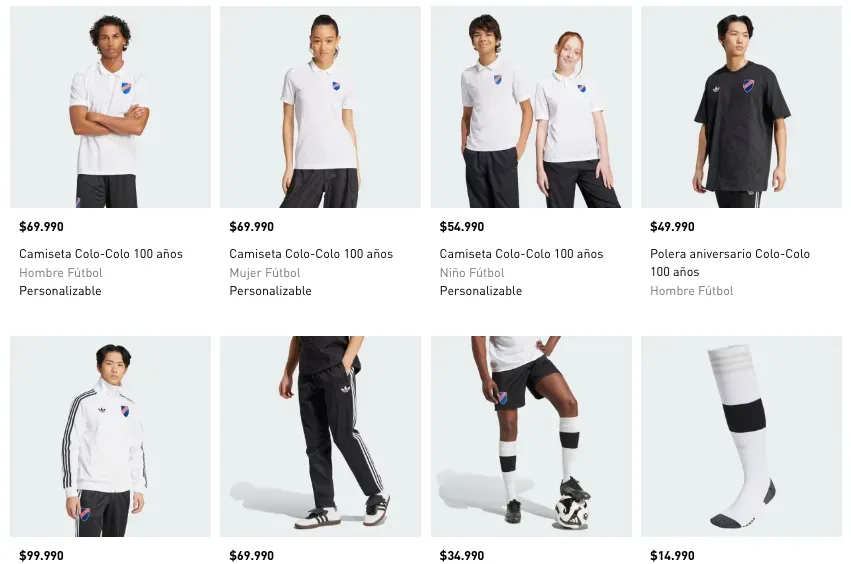Click the Niño Fútbol category label

(x=472, y=273)
